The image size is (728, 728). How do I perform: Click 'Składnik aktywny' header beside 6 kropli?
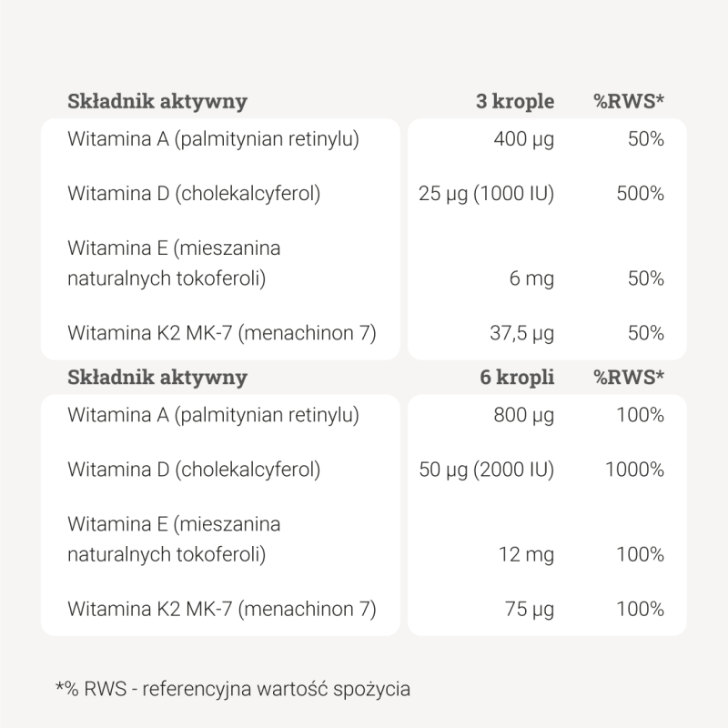pyautogui.click(x=157, y=377)
